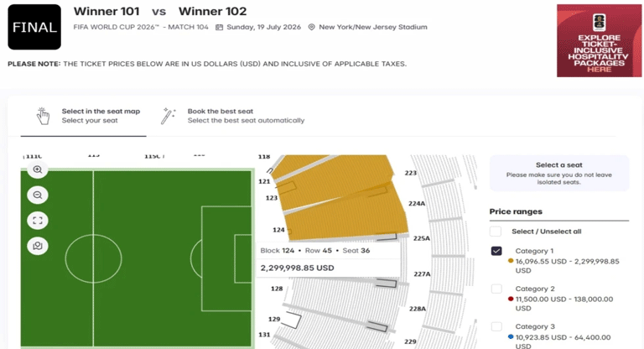644x349 pixels.
Task: Switch to Book the best seat tab
Action: point(246,116)
